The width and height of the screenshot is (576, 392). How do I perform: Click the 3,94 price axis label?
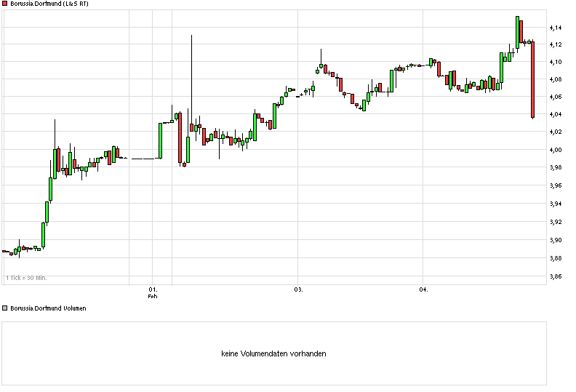click(x=556, y=204)
